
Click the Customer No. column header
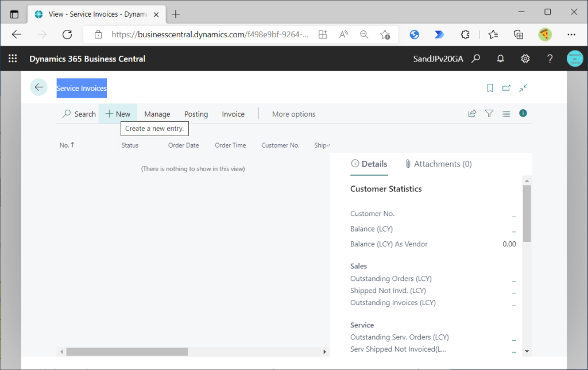[x=280, y=145]
